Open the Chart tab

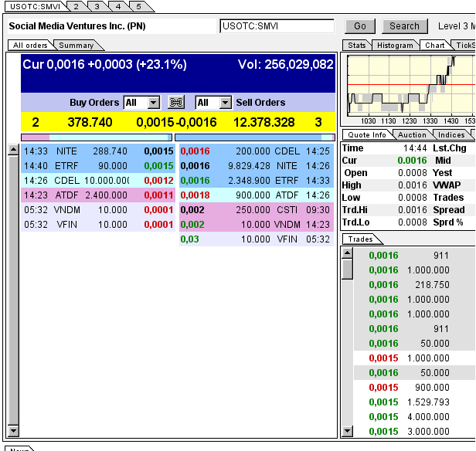point(435,46)
